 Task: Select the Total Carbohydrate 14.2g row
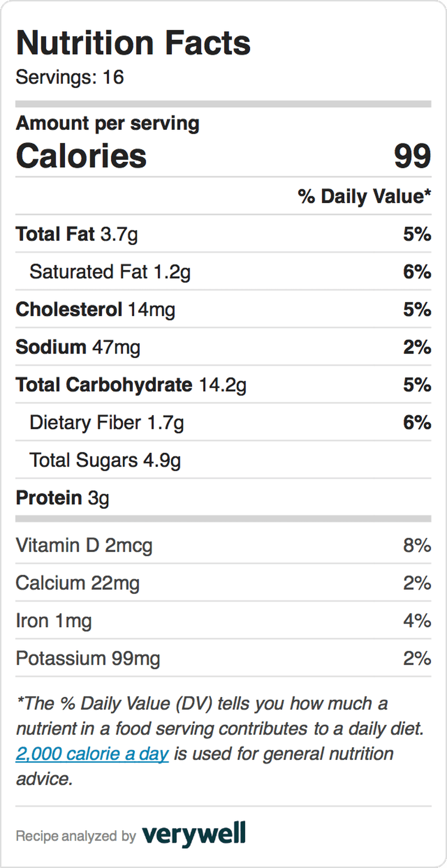(x=223, y=384)
